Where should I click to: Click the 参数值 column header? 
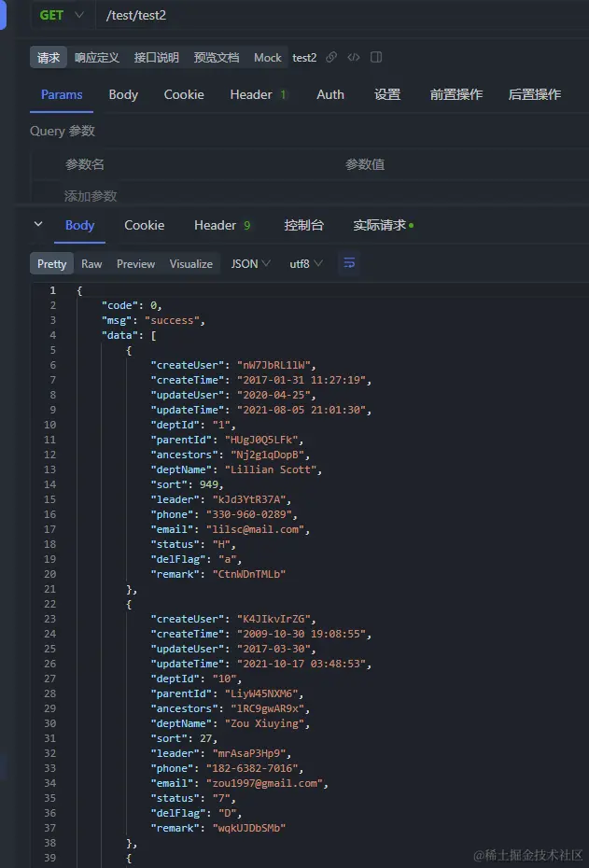(x=365, y=164)
